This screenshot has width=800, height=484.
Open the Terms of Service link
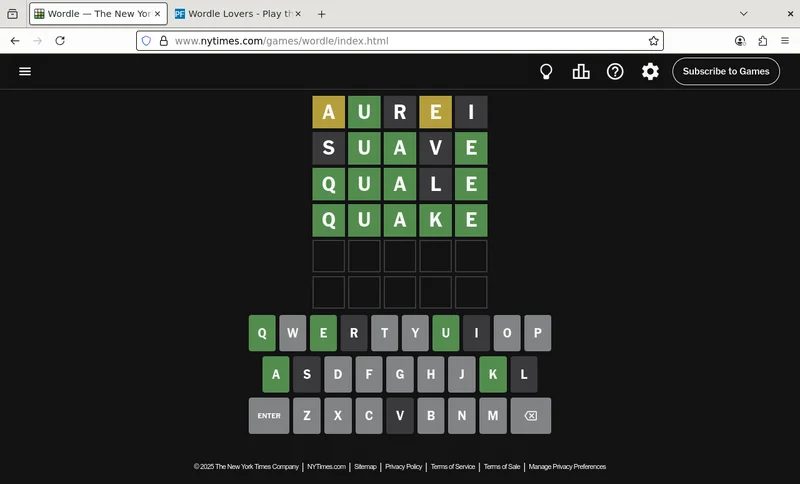click(x=453, y=467)
